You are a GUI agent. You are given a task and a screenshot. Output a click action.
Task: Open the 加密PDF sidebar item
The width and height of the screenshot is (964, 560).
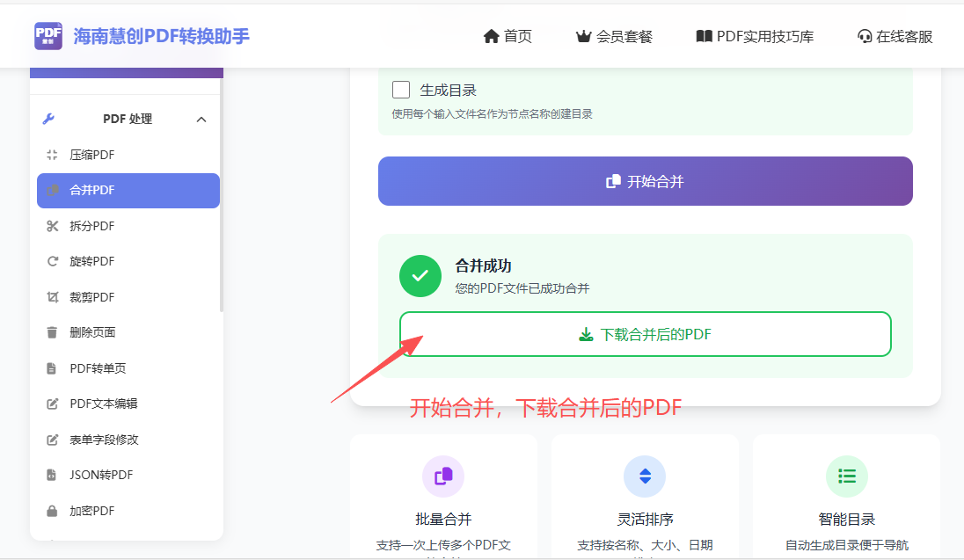tap(128, 511)
